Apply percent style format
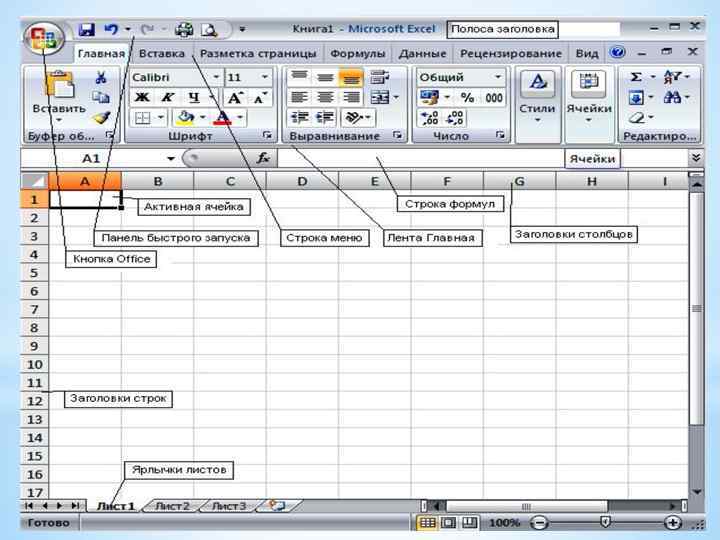This screenshot has height=540, width=720. coord(467,97)
